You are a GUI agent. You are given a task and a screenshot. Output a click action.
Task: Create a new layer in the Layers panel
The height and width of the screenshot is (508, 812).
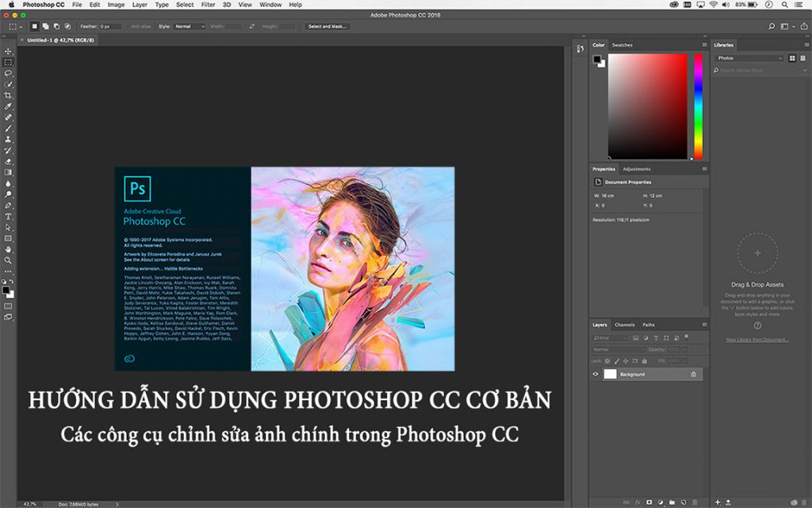[683, 502]
